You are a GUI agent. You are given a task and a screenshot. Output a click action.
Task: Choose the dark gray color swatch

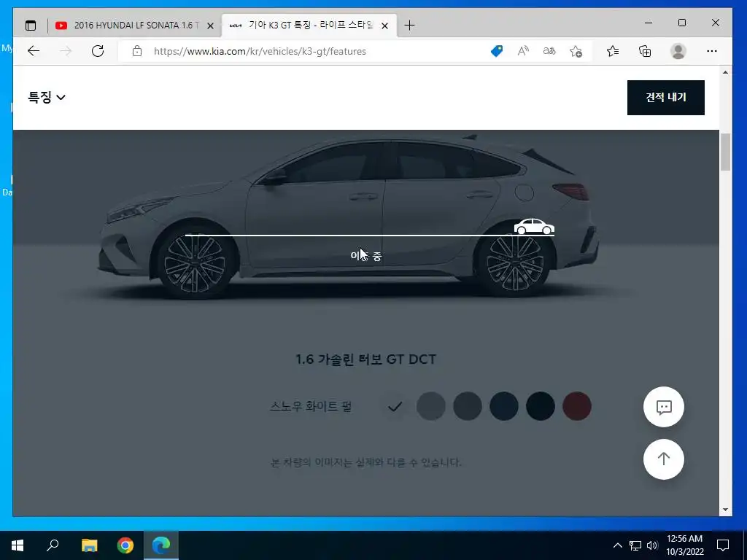(468, 407)
